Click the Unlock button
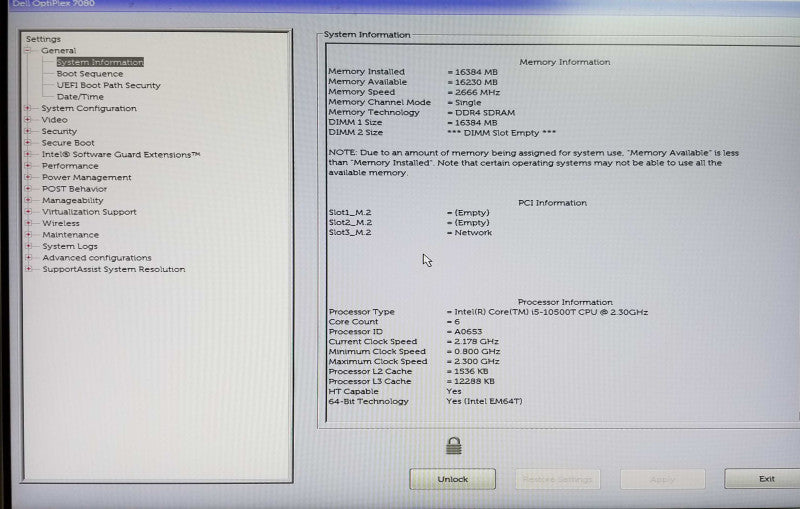800x509 pixels. [453, 479]
